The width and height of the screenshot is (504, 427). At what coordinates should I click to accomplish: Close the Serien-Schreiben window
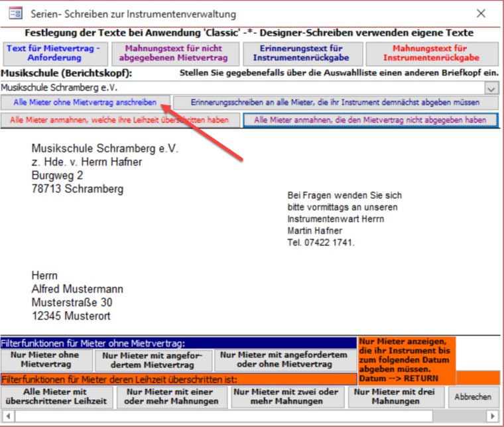tap(480, 13)
